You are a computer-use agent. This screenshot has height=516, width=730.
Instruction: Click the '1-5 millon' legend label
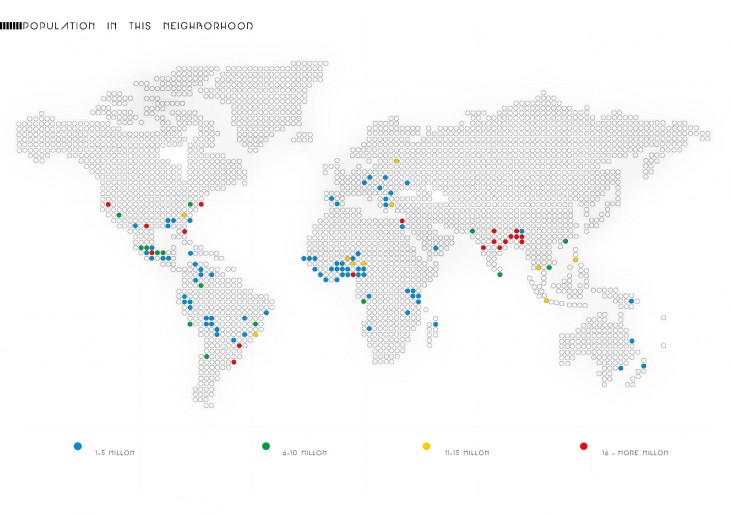(x=115, y=453)
